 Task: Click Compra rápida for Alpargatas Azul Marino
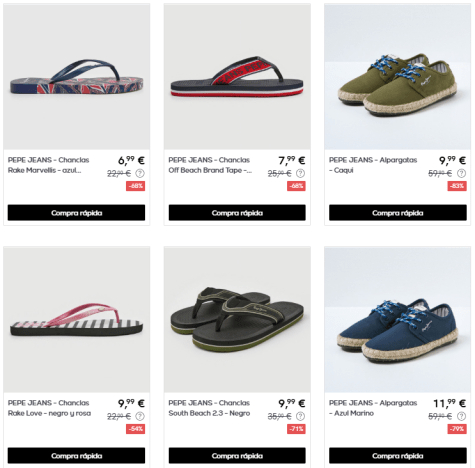(398, 456)
